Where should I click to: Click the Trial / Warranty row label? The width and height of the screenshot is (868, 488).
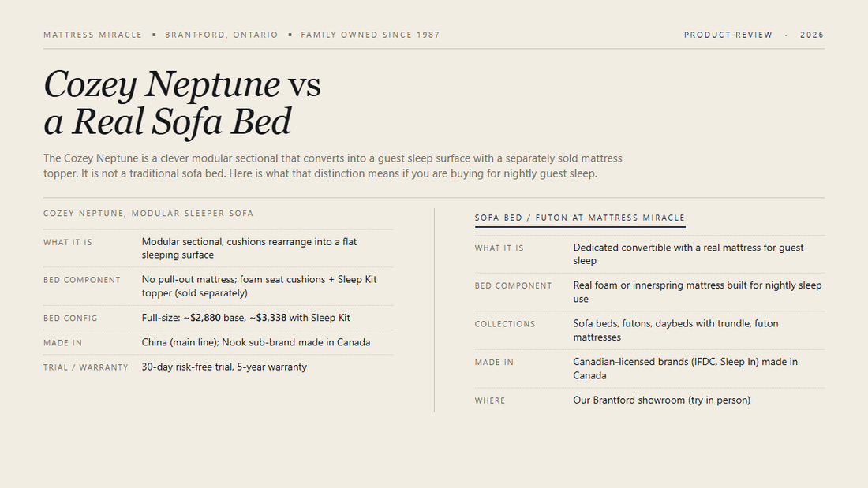[x=86, y=367]
